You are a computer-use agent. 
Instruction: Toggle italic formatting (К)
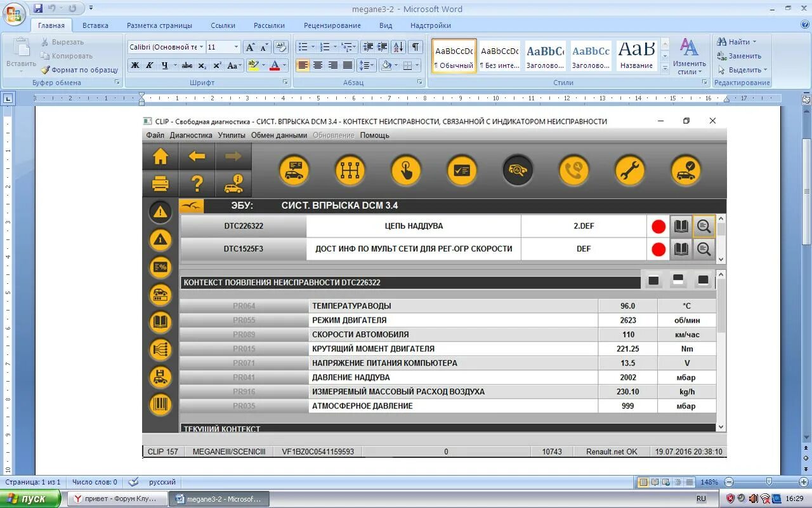tap(150, 65)
